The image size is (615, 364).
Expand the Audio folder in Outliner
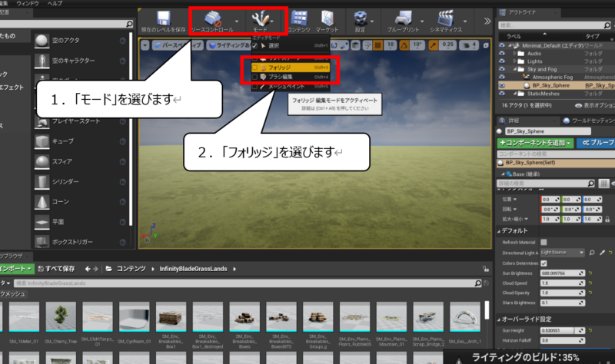[x=514, y=53]
